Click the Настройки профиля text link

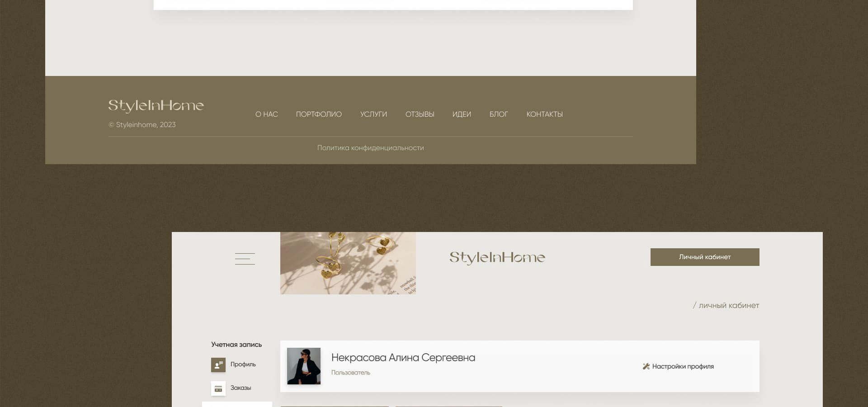coord(683,366)
